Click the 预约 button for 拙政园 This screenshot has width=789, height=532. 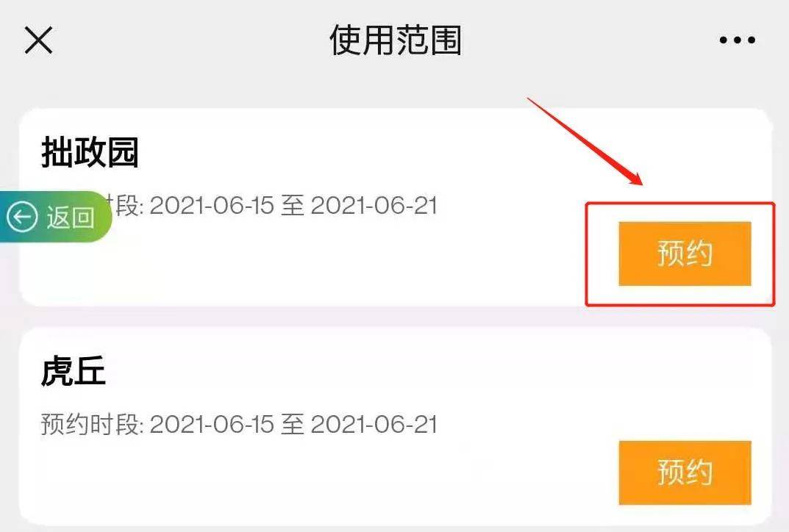[685, 254]
